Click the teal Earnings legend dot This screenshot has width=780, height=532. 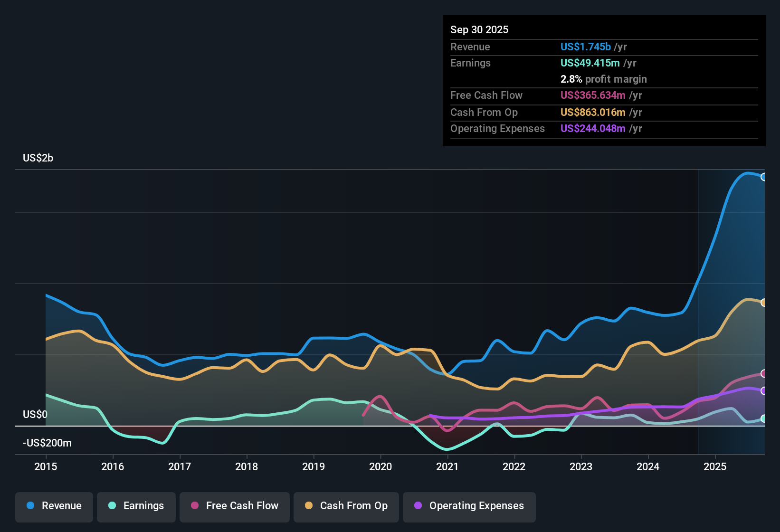point(112,505)
